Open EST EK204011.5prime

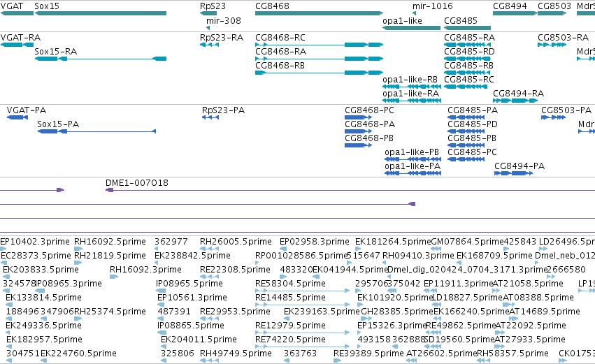coord(199,340)
